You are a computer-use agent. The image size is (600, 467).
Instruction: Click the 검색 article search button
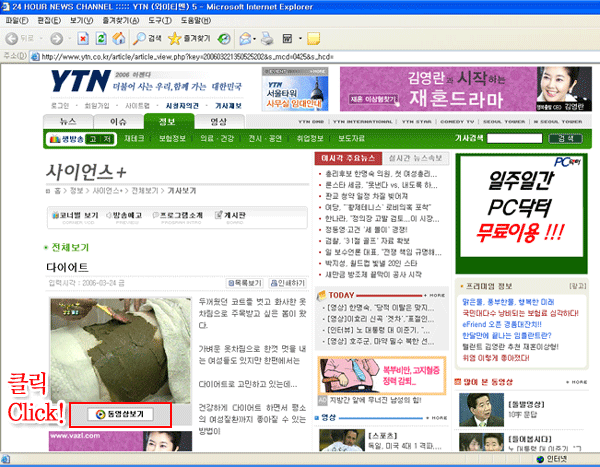[566, 139]
